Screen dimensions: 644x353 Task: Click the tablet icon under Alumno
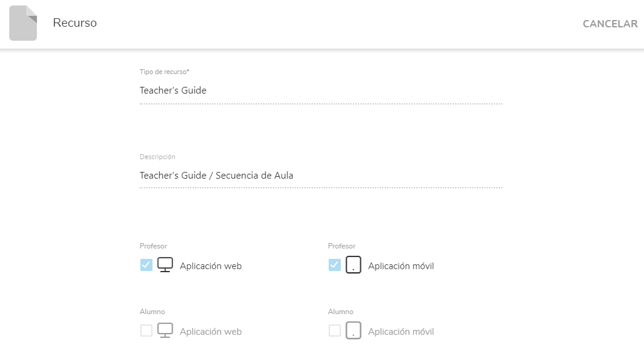(354, 331)
